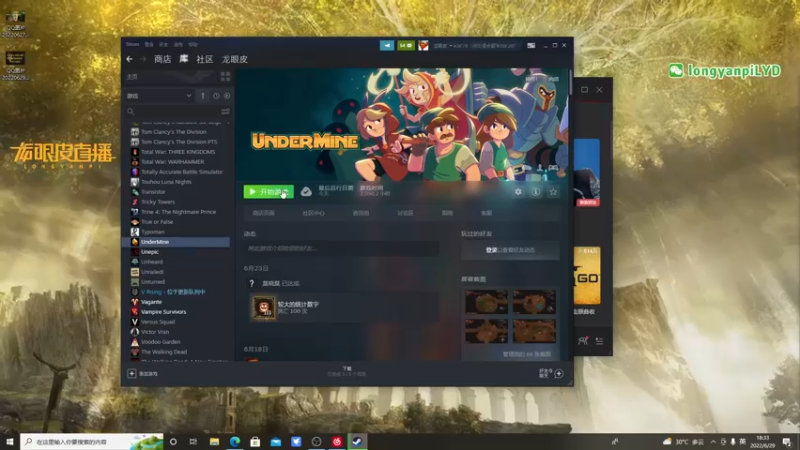Open the downloads status at the bottom
Screen dimensions: 800x450
pyautogui.click(x=347, y=371)
